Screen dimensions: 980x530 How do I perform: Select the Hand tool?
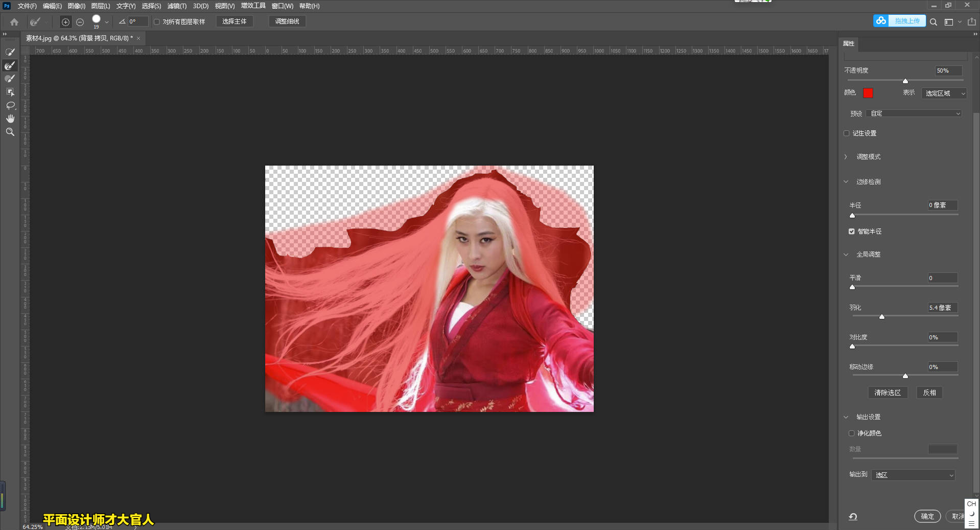click(x=10, y=119)
